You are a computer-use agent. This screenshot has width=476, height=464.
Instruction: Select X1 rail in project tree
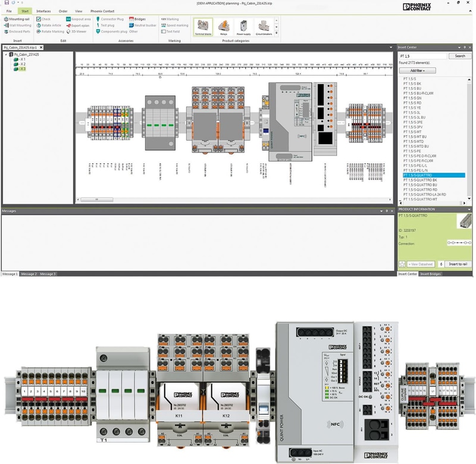click(x=20, y=59)
